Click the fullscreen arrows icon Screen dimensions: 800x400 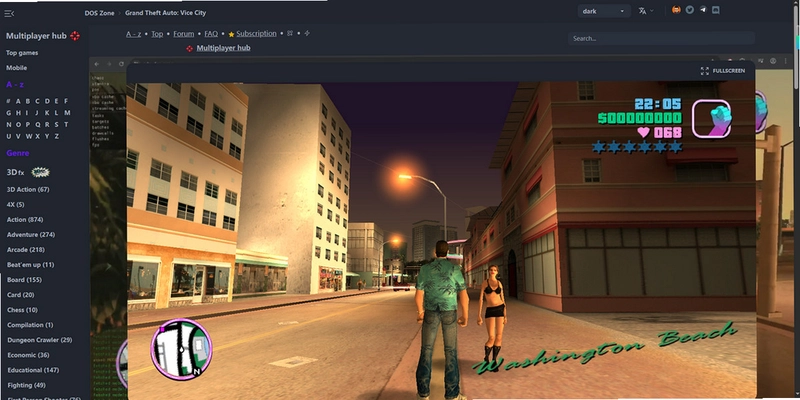[705, 71]
